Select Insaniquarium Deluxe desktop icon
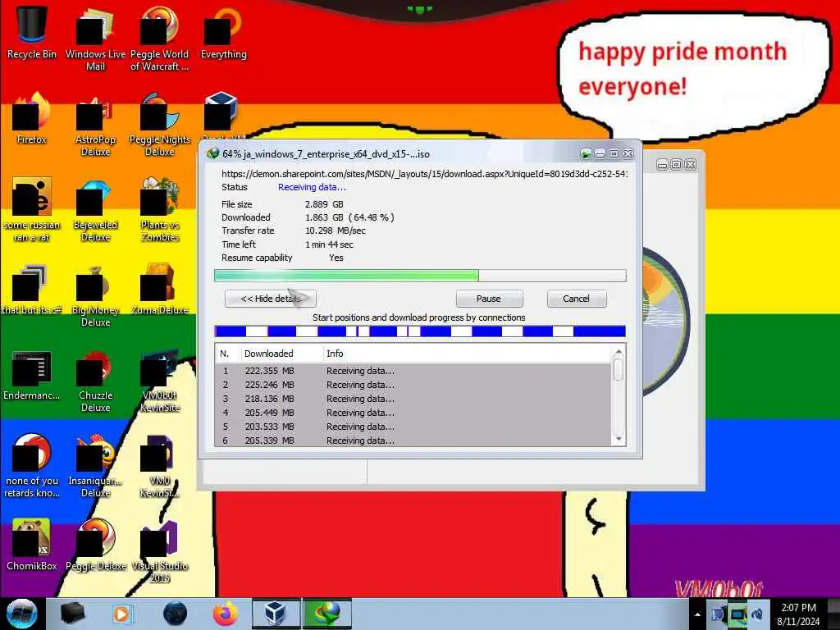The image size is (840, 630). coord(95,465)
